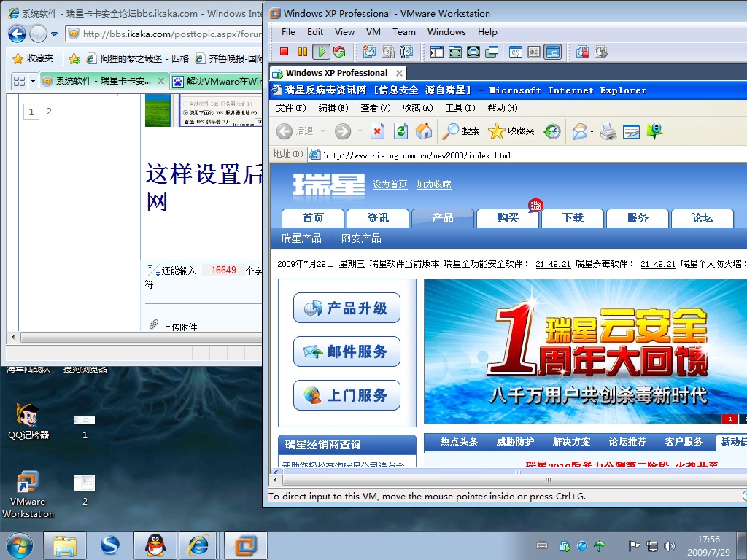The height and width of the screenshot is (560, 747).
Task: Open QQ penguin icon on the taskbar
Action: 155,545
